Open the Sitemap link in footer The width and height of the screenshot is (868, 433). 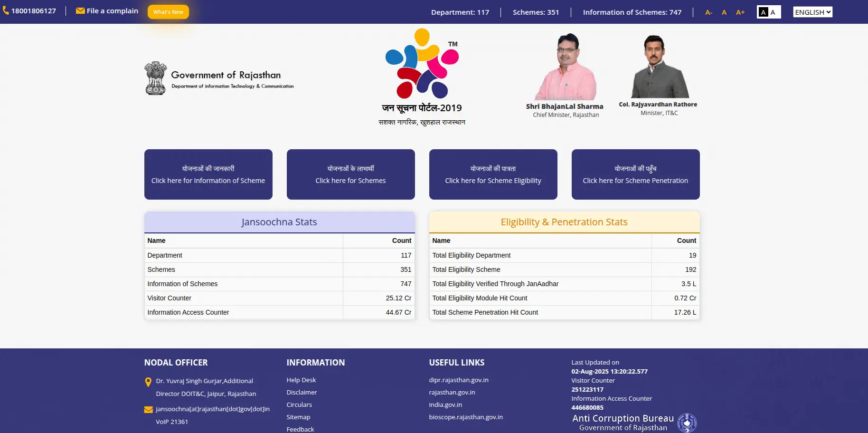click(x=298, y=417)
